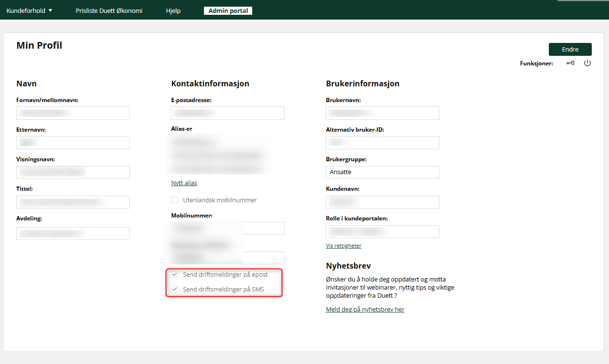Click the Fornavn/mellomnavn input field
Image resolution: width=609 pixels, height=364 pixels.
click(73, 113)
